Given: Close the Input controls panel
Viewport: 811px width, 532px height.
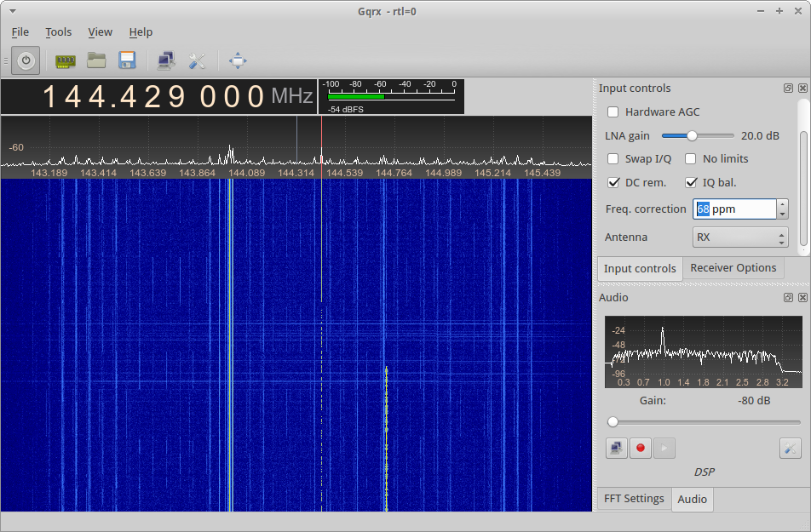Looking at the screenshot, I should tap(802, 89).
